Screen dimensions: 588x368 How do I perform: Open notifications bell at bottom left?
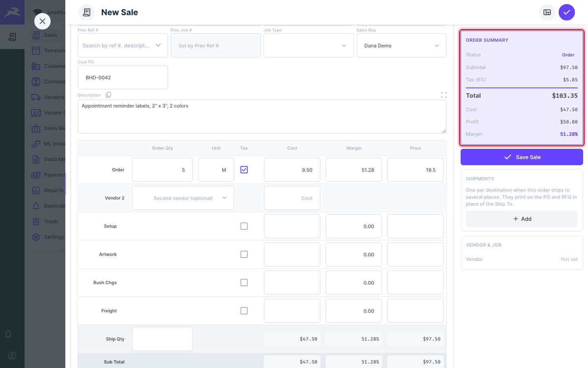pyautogui.click(x=8, y=334)
